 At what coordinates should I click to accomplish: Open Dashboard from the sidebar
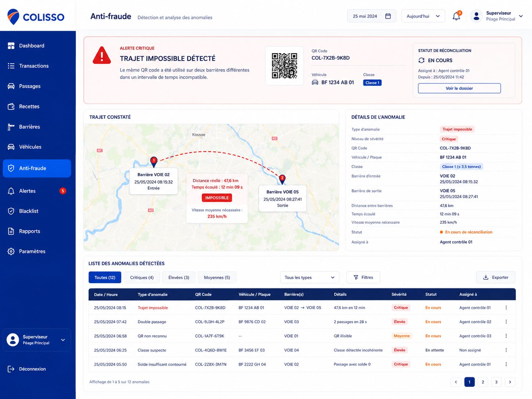(x=37, y=46)
